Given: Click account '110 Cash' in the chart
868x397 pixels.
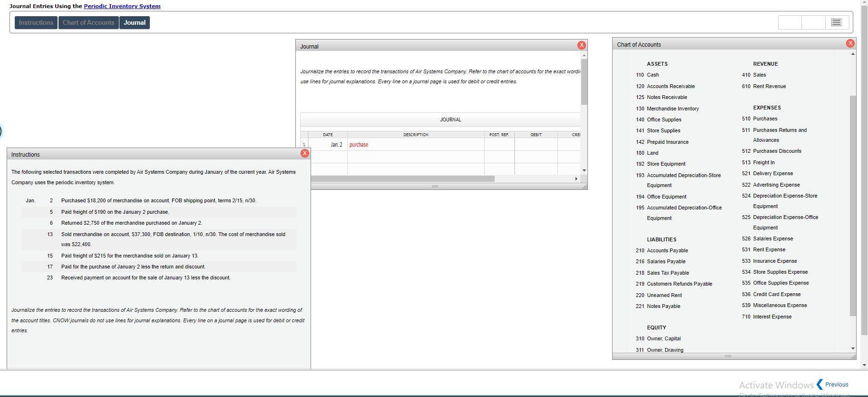Looking at the screenshot, I should tap(647, 75).
